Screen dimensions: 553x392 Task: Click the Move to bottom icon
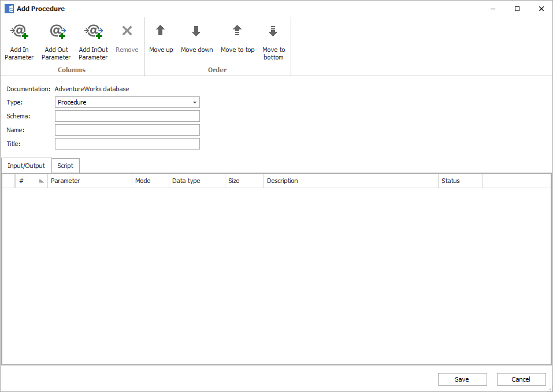273,31
